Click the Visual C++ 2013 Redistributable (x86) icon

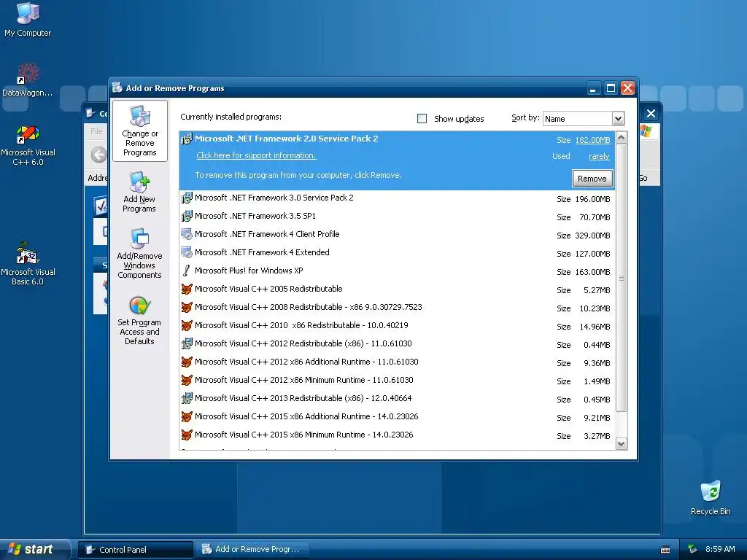tap(187, 398)
